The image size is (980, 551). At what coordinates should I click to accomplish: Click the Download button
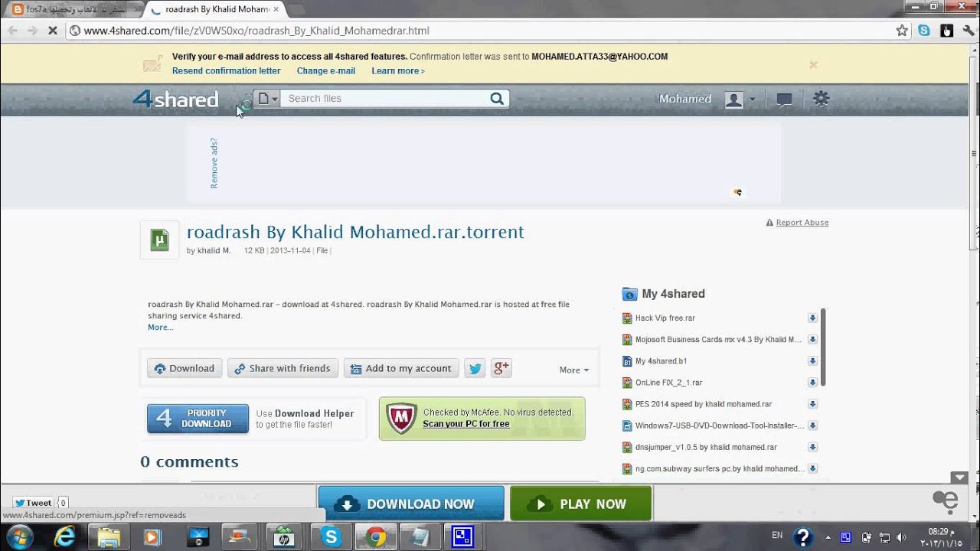pyautogui.click(x=185, y=368)
